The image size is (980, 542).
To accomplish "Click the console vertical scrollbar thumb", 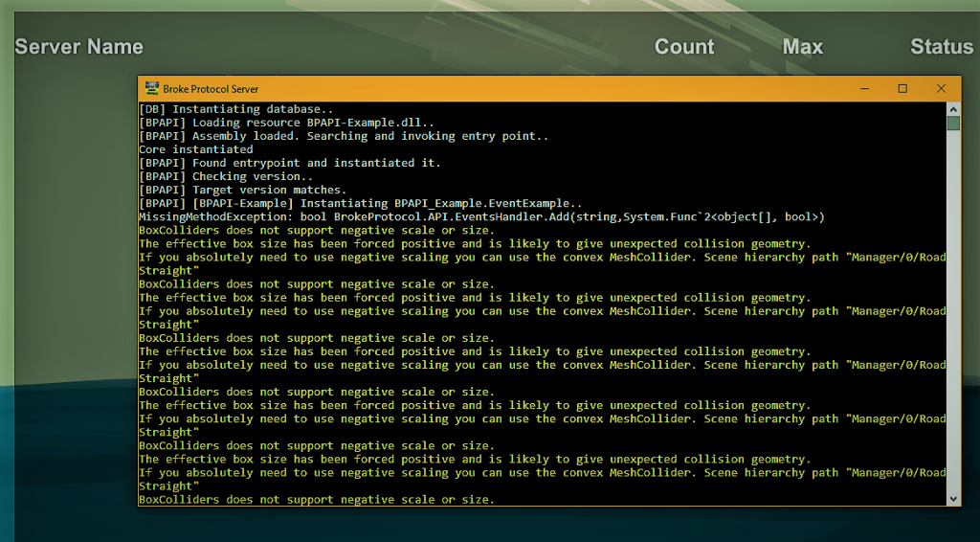I will (x=953, y=124).
